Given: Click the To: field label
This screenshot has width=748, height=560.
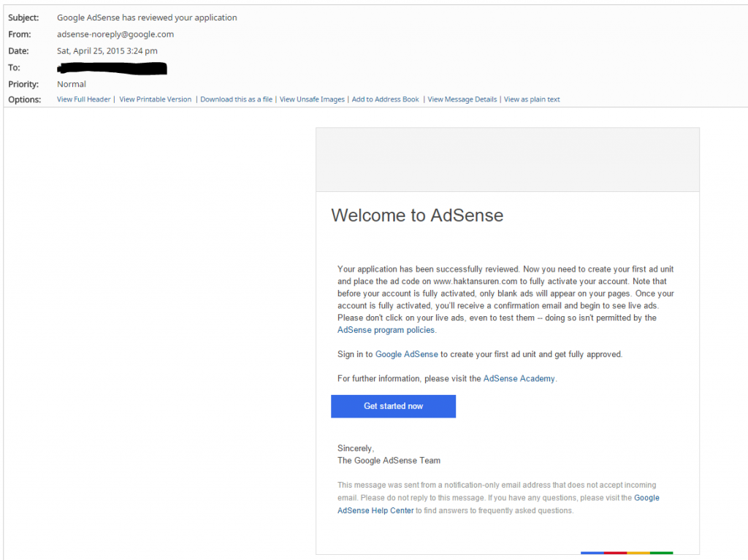Looking at the screenshot, I should point(15,68).
